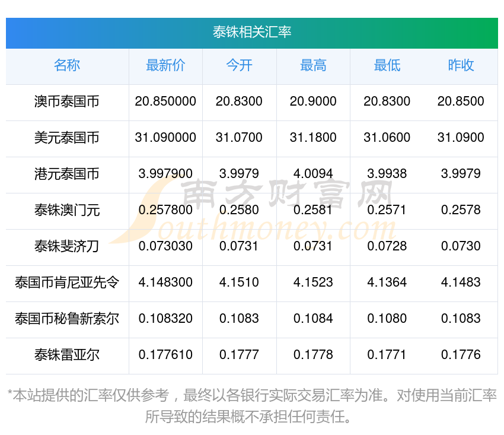This screenshot has height=435, width=504.
Task: Select the 泰铢斐济刀 row name
Action: point(67,246)
